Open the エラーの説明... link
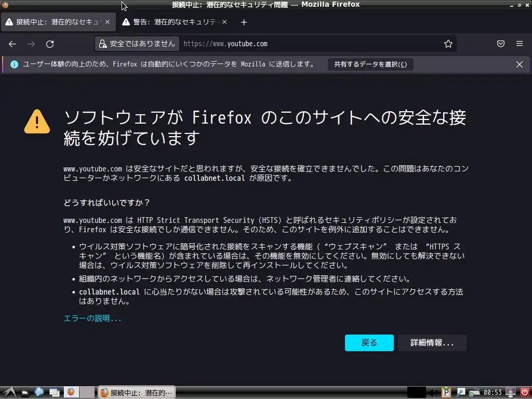The image size is (532, 399). click(x=92, y=318)
